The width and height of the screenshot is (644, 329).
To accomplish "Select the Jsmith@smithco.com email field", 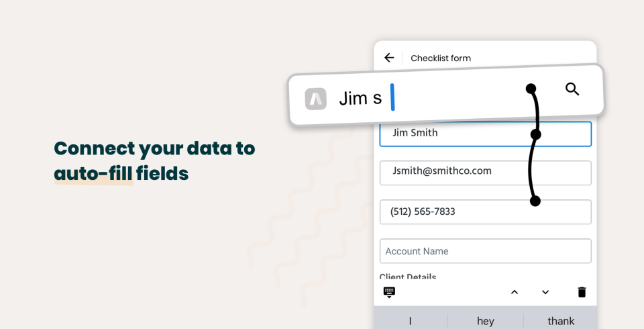I will (x=486, y=173).
